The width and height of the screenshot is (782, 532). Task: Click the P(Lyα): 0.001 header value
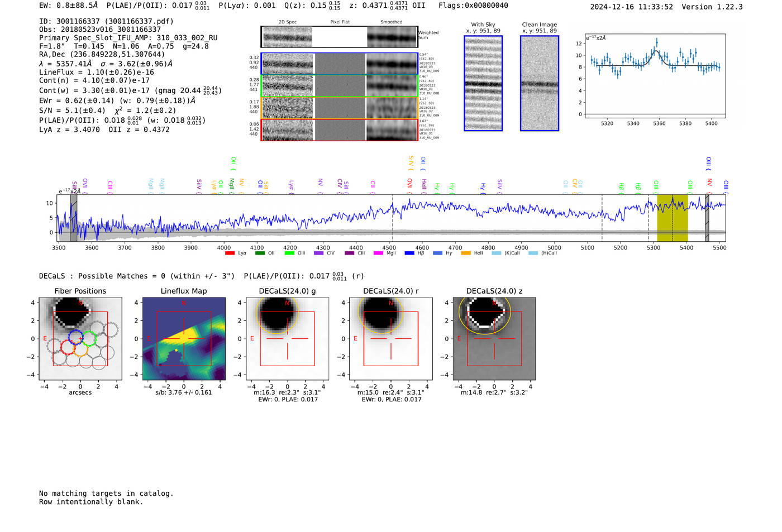tap(247, 6)
